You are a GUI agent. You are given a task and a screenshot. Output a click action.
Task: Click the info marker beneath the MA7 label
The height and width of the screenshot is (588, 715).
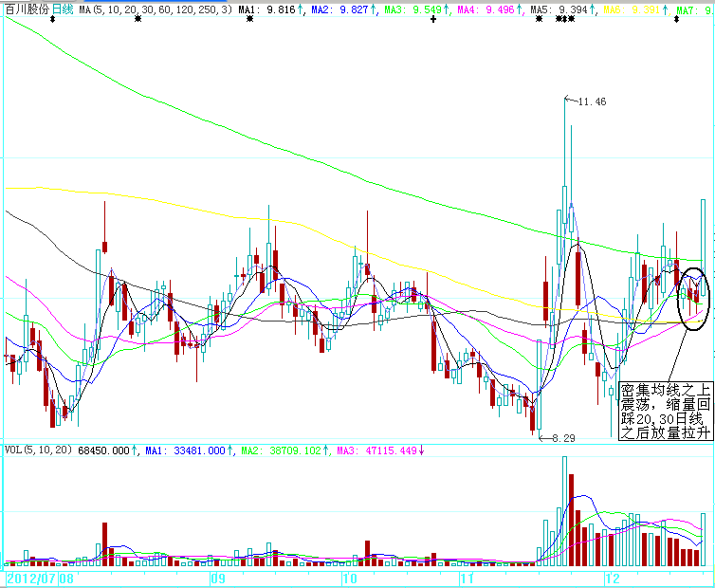coord(677,19)
